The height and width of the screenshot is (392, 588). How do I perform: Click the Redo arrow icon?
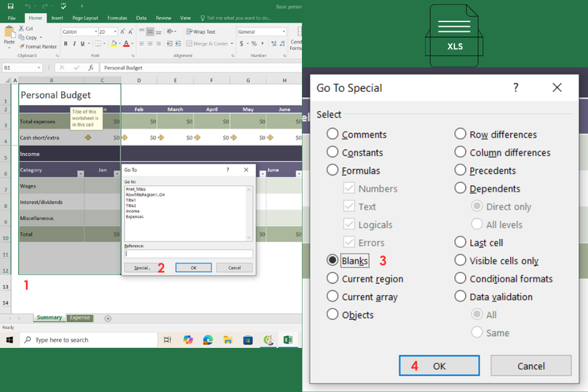click(x=45, y=6)
